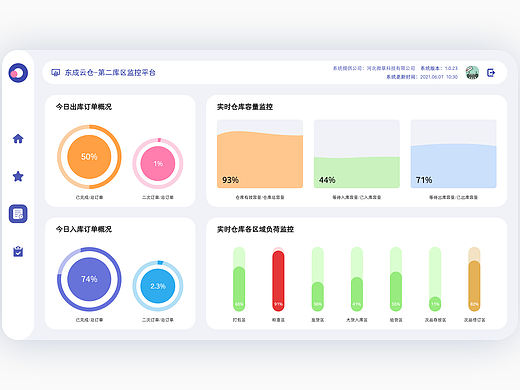Click the red 97% load bar
The width and height of the screenshot is (520, 390).
tap(278, 279)
